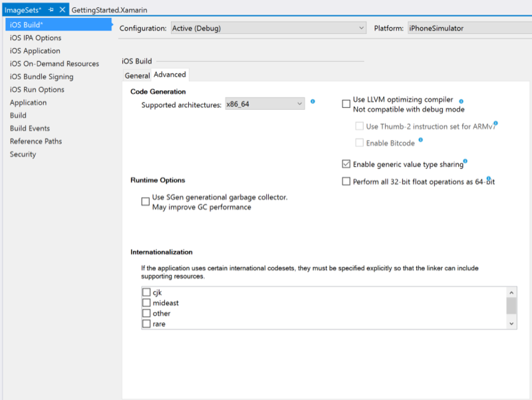This screenshot has height=400, width=532.
Task: Open the Build Events page
Action: [x=29, y=129]
